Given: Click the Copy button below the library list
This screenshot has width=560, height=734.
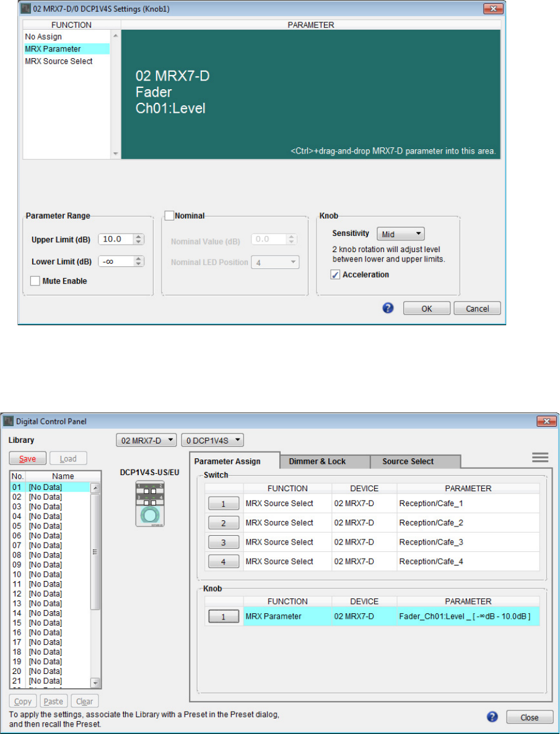Looking at the screenshot, I should [x=23, y=701].
